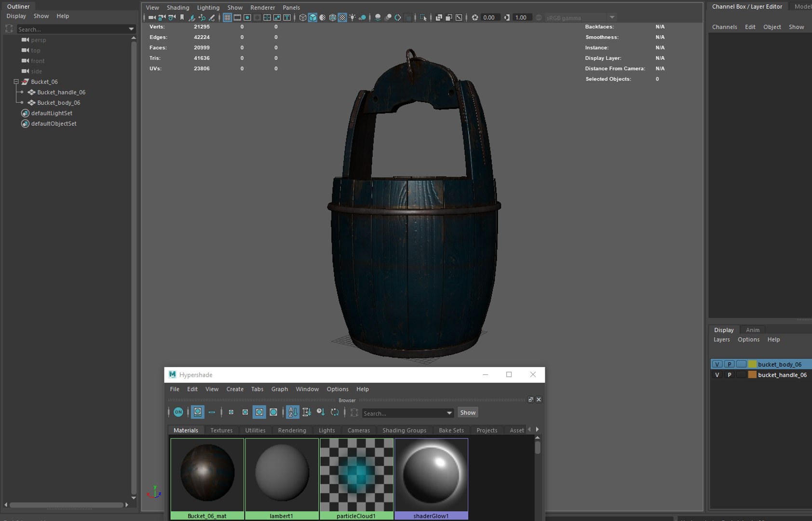The image size is (812, 521).
Task: Toggle playback P for bucket_body_06 layer
Action: tap(730, 364)
